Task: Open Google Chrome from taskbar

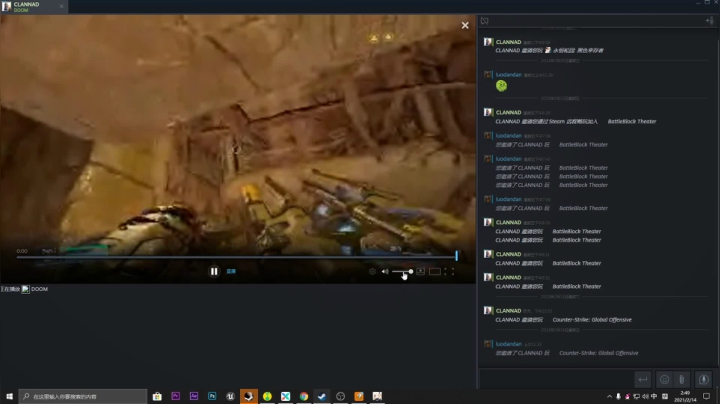Action: [304, 396]
